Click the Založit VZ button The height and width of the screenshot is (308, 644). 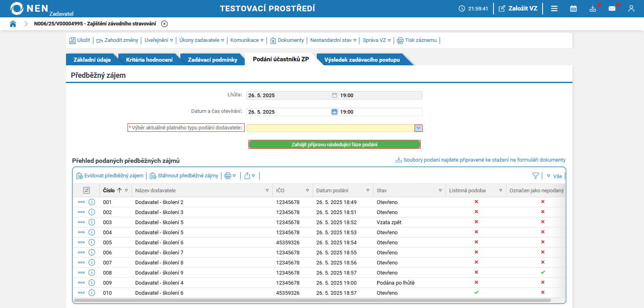518,8
